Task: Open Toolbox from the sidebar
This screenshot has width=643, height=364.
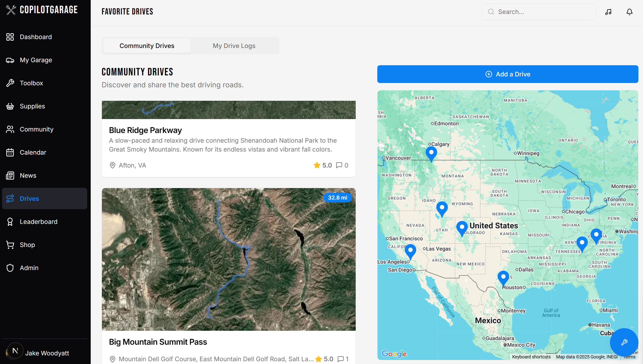Action: 32,83
